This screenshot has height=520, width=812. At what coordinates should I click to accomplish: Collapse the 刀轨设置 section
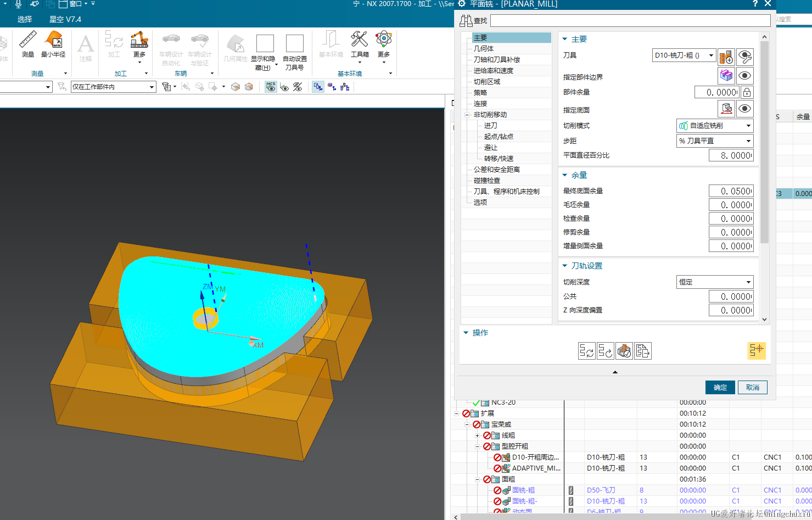(x=564, y=266)
